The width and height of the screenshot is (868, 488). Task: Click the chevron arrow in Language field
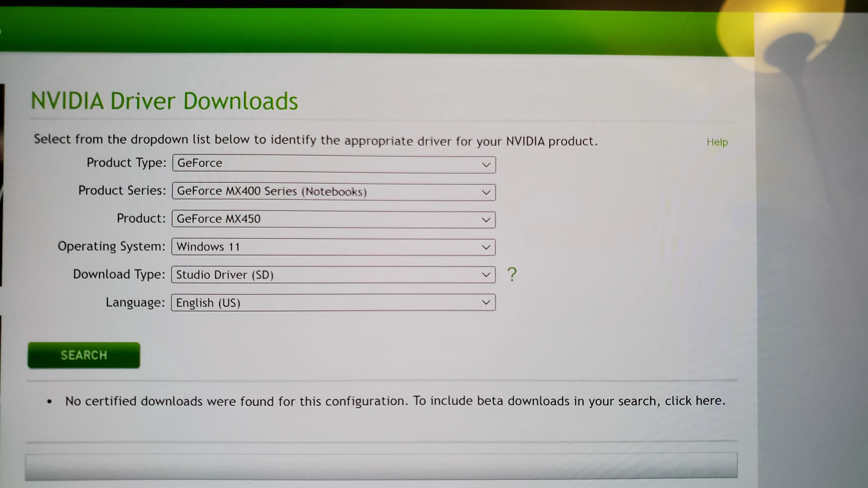point(486,303)
